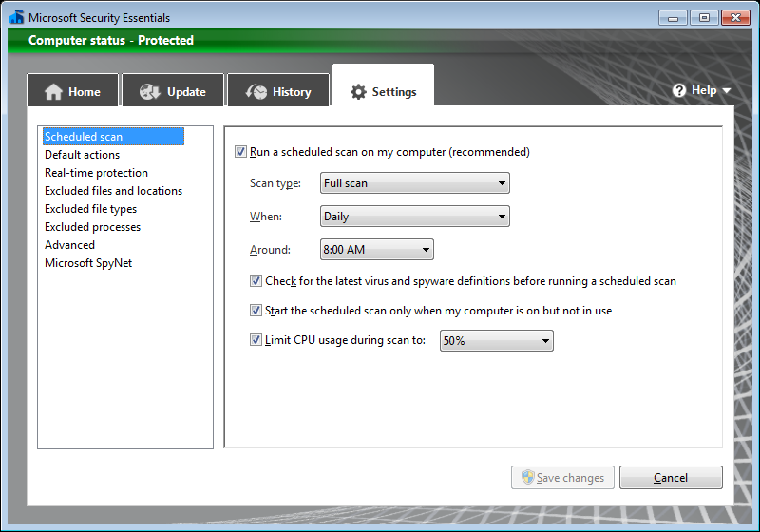
Task: Open the Help dropdown arrow menu
Action: [x=727, y=91]
